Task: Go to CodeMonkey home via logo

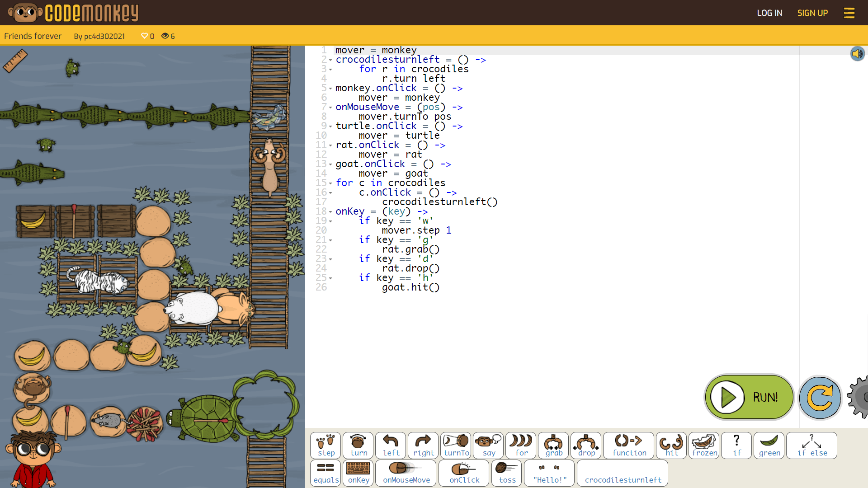Action: tap(74, 13)
